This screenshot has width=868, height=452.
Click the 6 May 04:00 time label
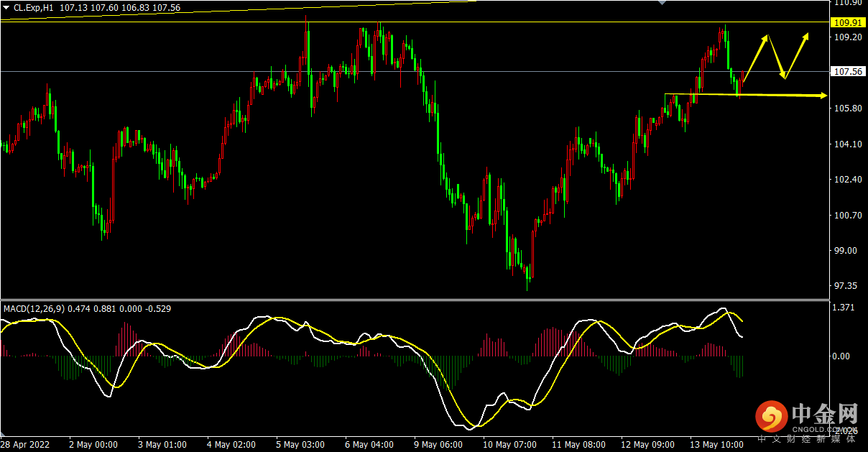tap(369, 445)
